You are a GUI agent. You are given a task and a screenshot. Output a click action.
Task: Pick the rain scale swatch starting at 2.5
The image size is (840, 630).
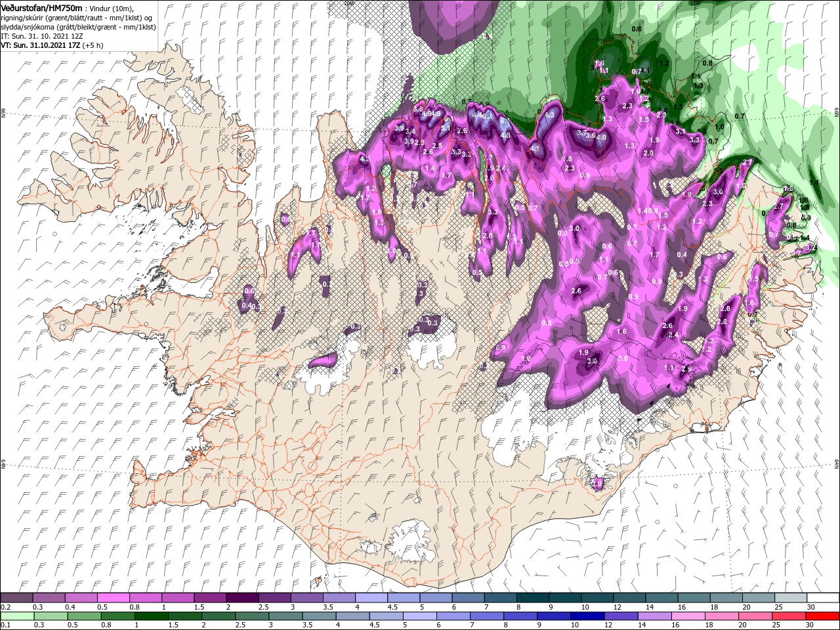[x=252, y=616]
